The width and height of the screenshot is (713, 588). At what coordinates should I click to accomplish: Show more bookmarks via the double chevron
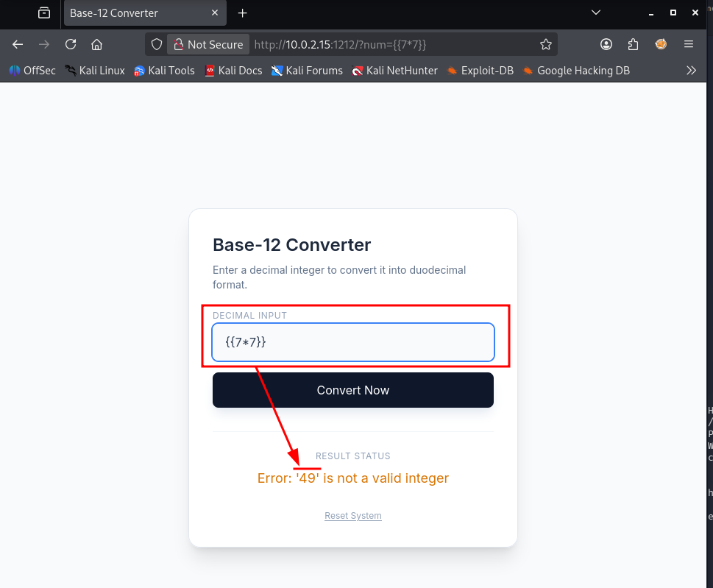691,71
